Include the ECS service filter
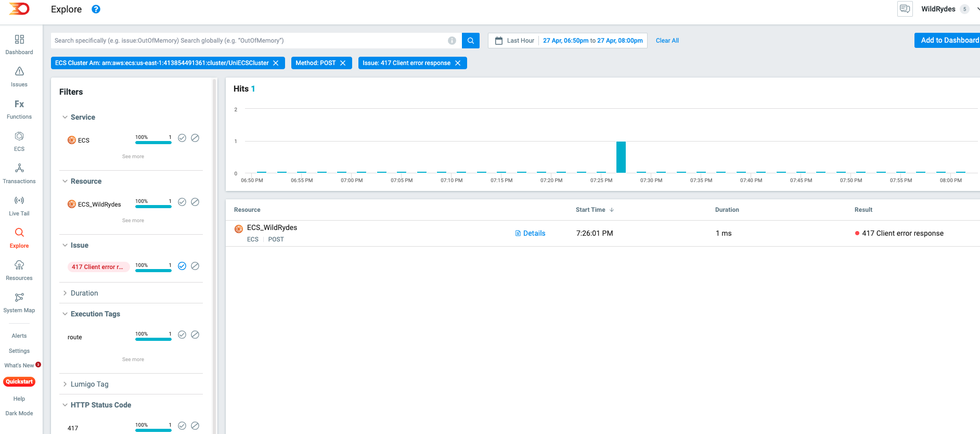980x434 pixels. [182, 138]
